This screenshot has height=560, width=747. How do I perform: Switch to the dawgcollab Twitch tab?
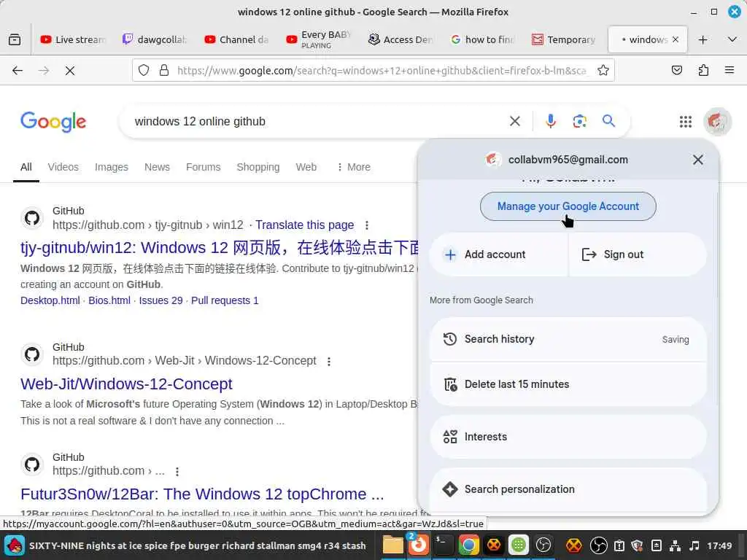(155, 39)
